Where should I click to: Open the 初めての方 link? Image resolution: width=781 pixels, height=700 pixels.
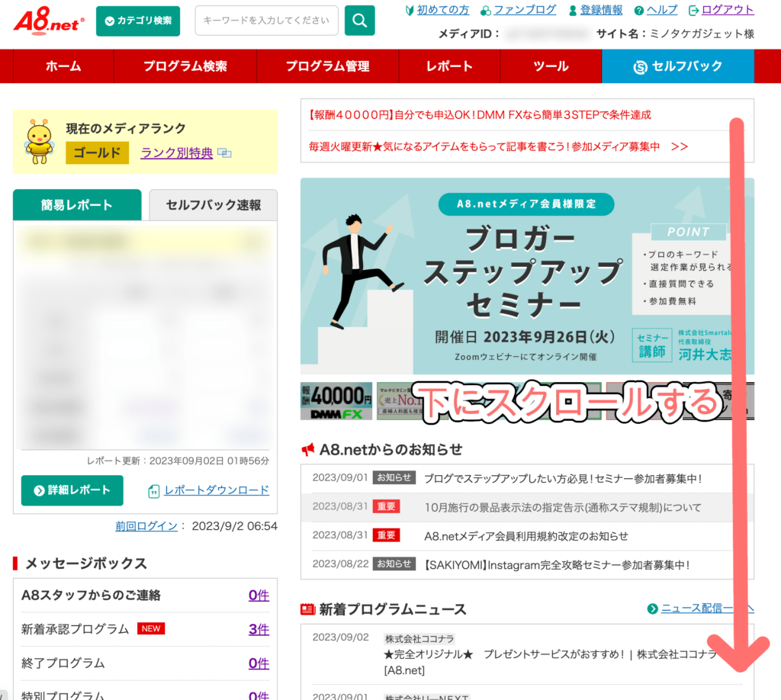(x=443, y=9)
